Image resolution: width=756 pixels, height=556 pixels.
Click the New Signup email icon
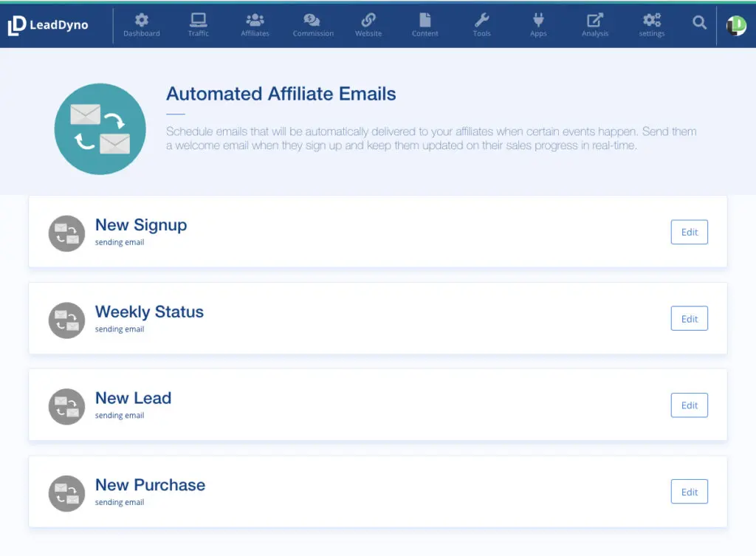(x=66, y=233)
